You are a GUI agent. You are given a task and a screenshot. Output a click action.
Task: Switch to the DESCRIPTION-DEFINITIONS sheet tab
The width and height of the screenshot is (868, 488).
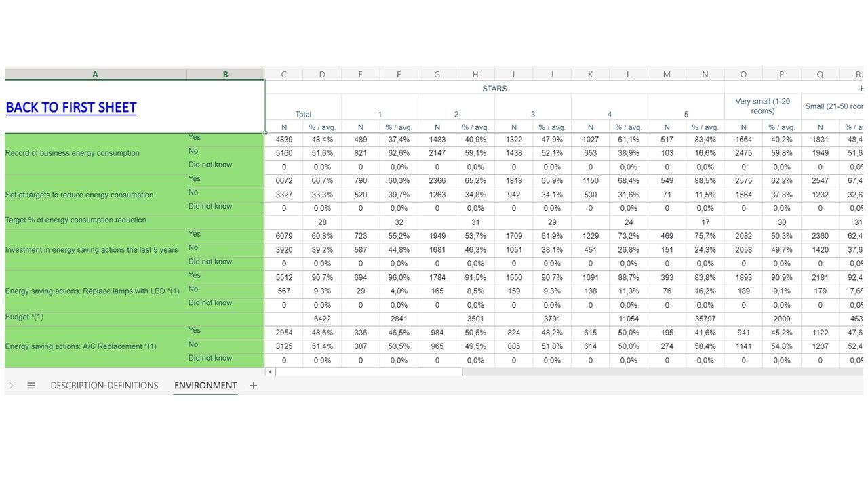coord(104,386)
